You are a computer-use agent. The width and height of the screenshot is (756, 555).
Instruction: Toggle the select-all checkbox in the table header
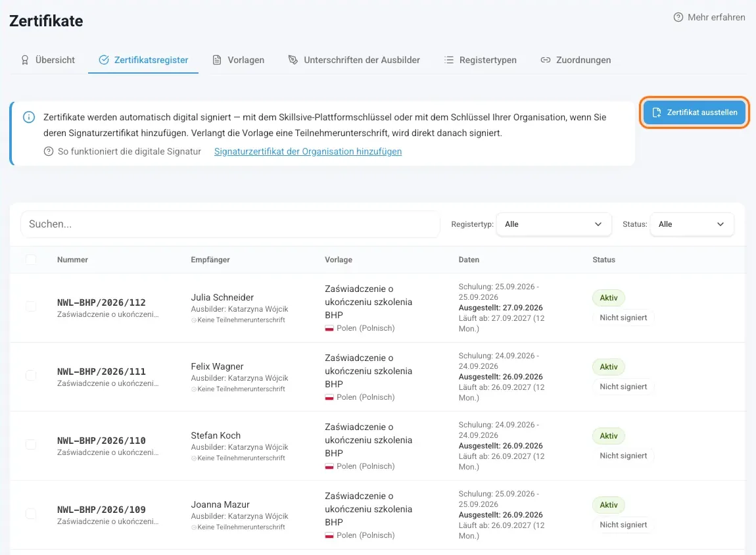point(31,260)
